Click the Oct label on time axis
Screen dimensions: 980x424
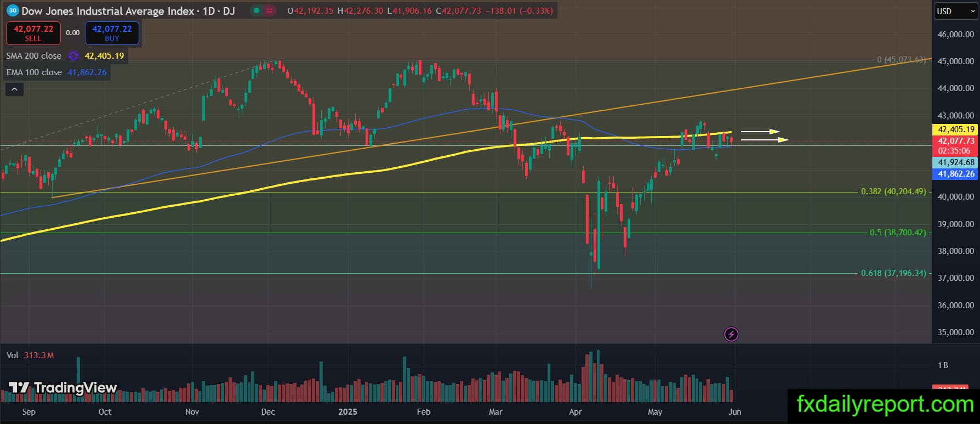pos(104,412)
